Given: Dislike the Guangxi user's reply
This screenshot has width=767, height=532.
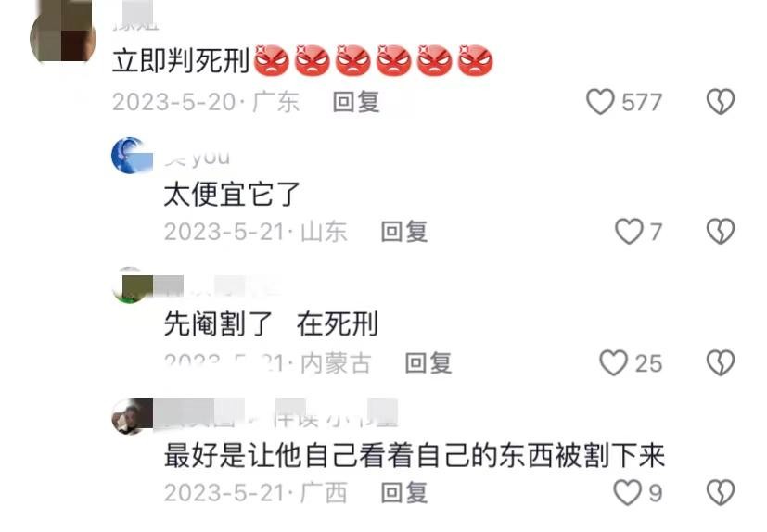Looking at the screenshot, I should pyautogui.click(x=721, y=492).
